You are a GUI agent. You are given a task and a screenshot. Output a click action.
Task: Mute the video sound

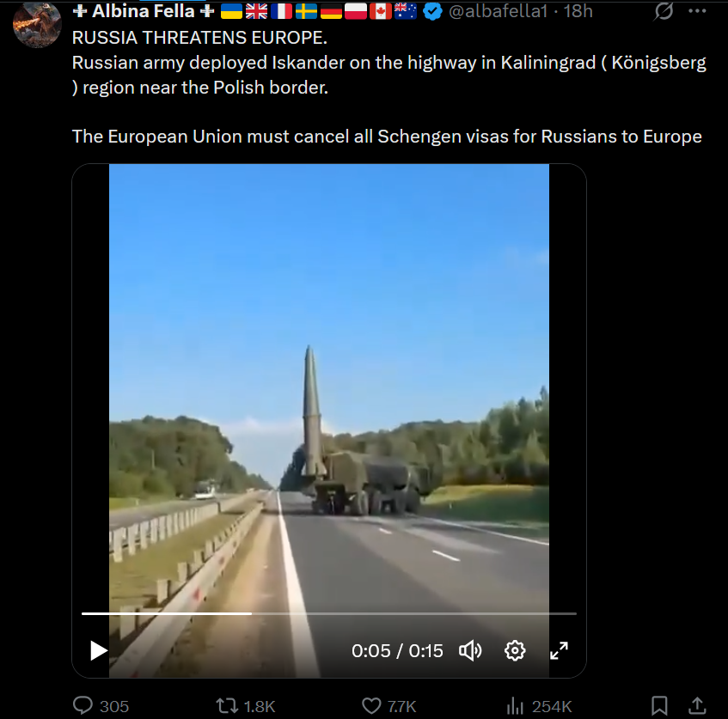[x=470, y=651]
